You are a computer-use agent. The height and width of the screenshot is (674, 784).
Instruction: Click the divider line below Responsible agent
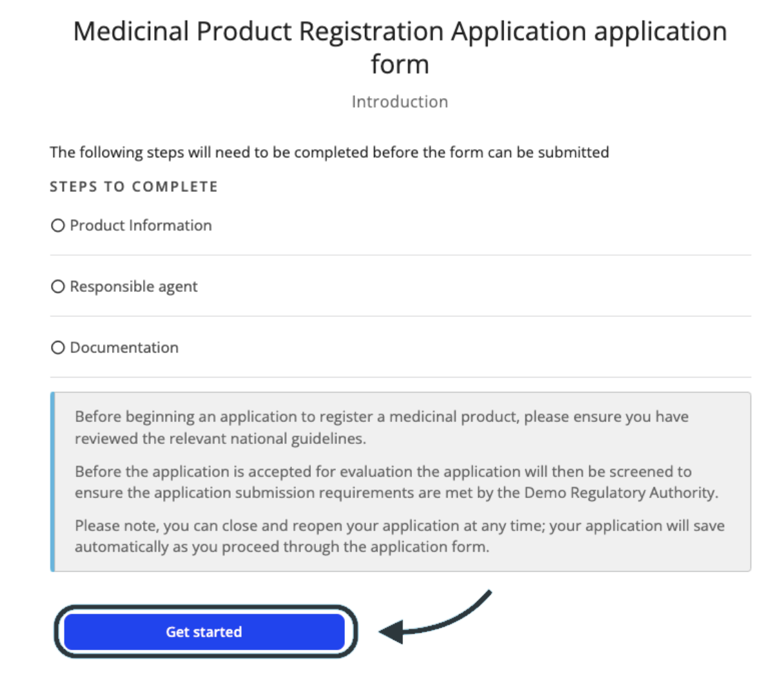click(400, 316)
